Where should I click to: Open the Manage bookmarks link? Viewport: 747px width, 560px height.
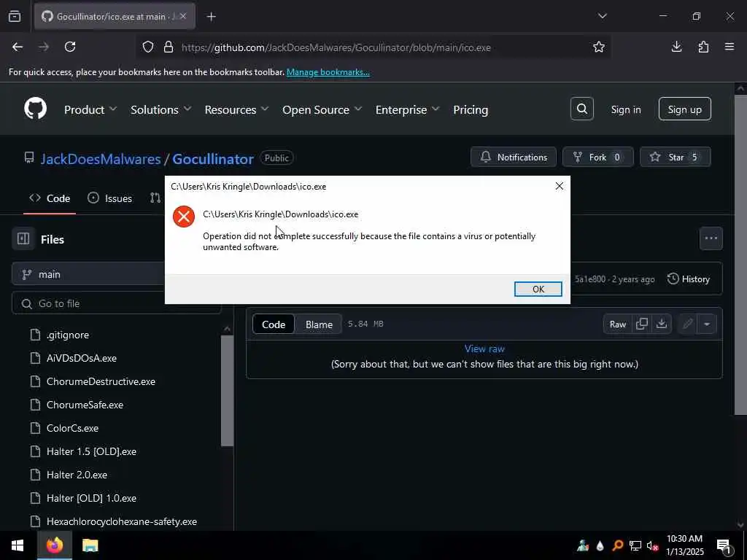click(x=328, y=72)
